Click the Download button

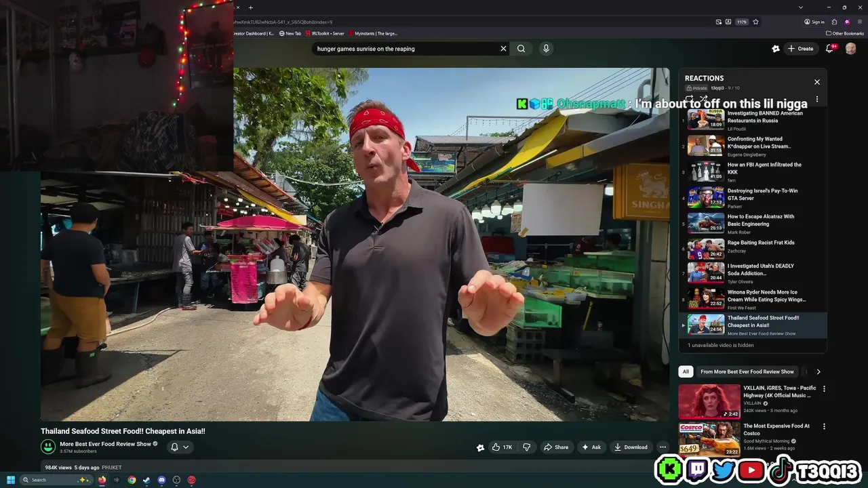point(631,447)
